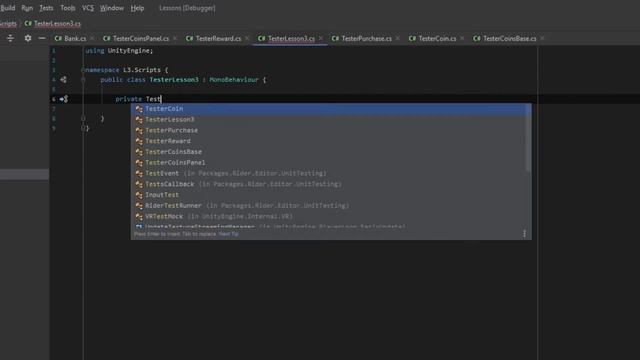Close the Bank.cs tab
Viewport: 640px width, 360px height.
[x=92, y=38]
